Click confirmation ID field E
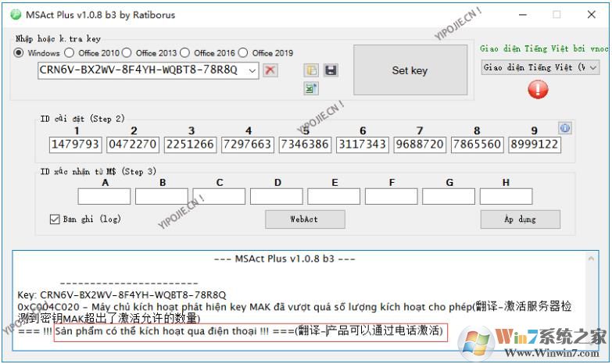This screenshot has width=612, height=364. point(334,197)
